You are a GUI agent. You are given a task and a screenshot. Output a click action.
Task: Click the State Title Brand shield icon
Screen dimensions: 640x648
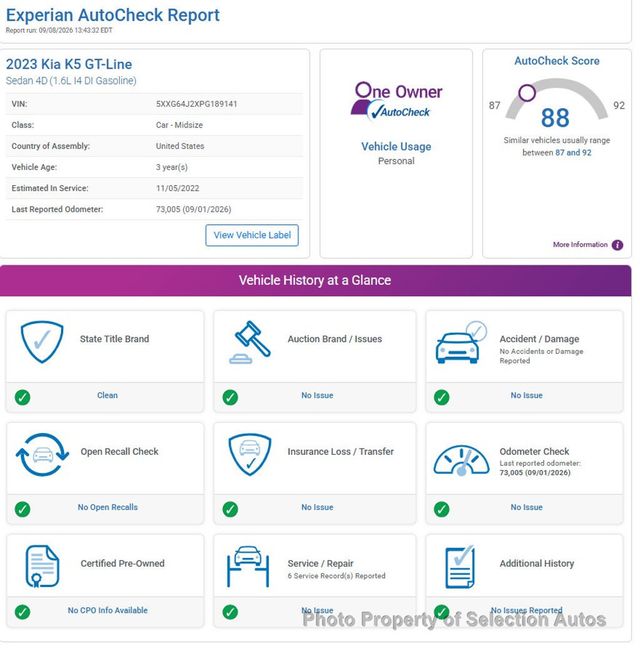click(x=42, y=342)
